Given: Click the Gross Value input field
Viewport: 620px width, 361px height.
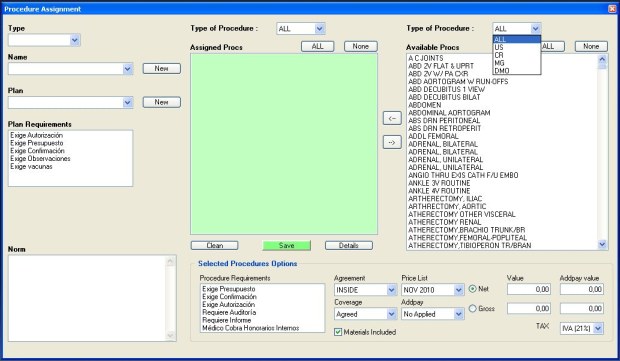Looking at the screenshot, I should pos(529,308).
